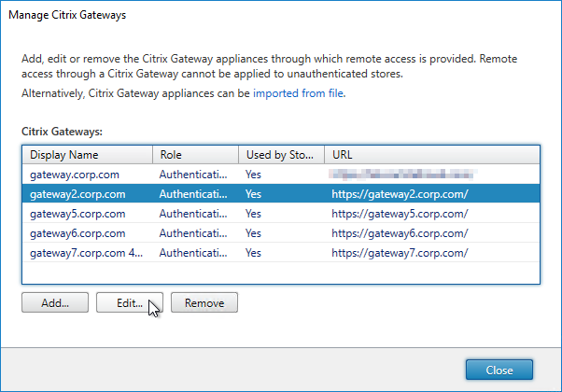Click Role cell of gateway5.corp.com row
The height and width of the screenshot is (392, 562).
[193, 214]
